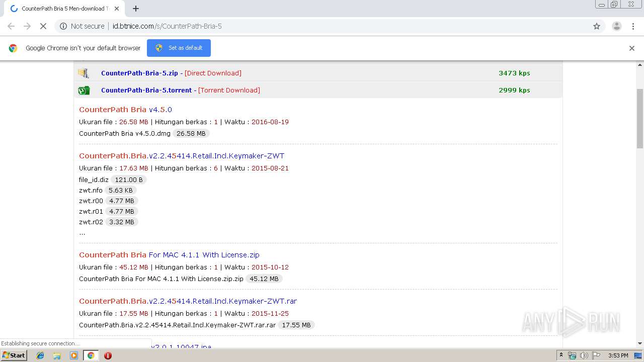Click the 121.00 B size badge
Image resolution: width=644 pixels, height=362 pixels.
[129, 180]
